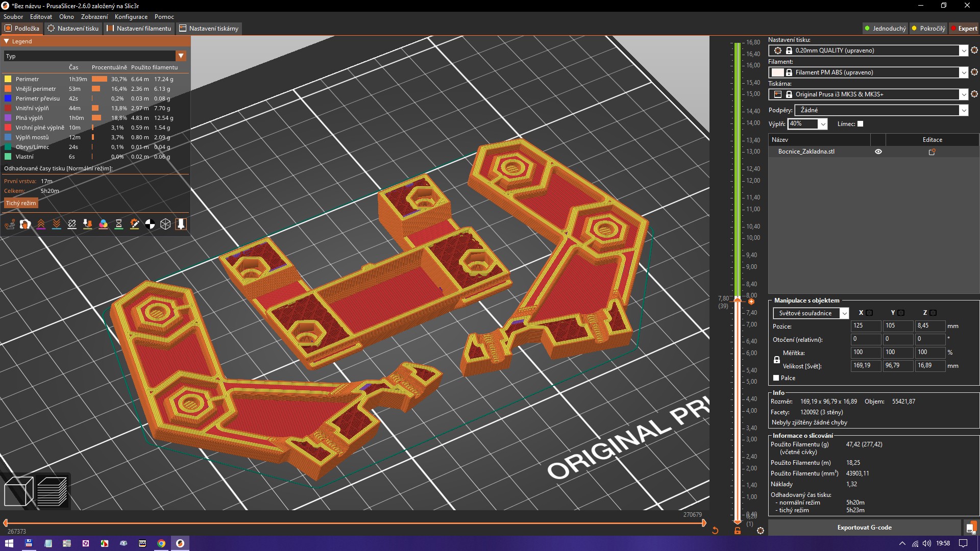Toggle retractions icon in legend toolbar
Image resolution: width=980 pixels, height=551 pixels.
point(41,224)
